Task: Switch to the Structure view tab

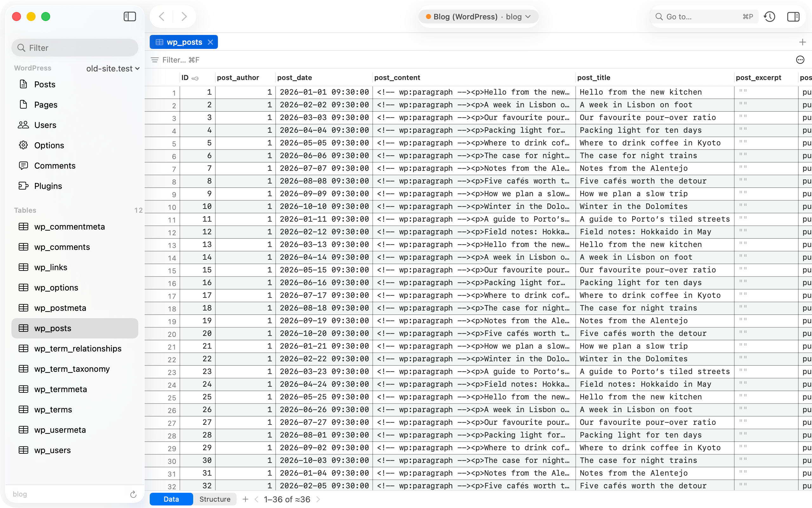Action: (215, 499)
